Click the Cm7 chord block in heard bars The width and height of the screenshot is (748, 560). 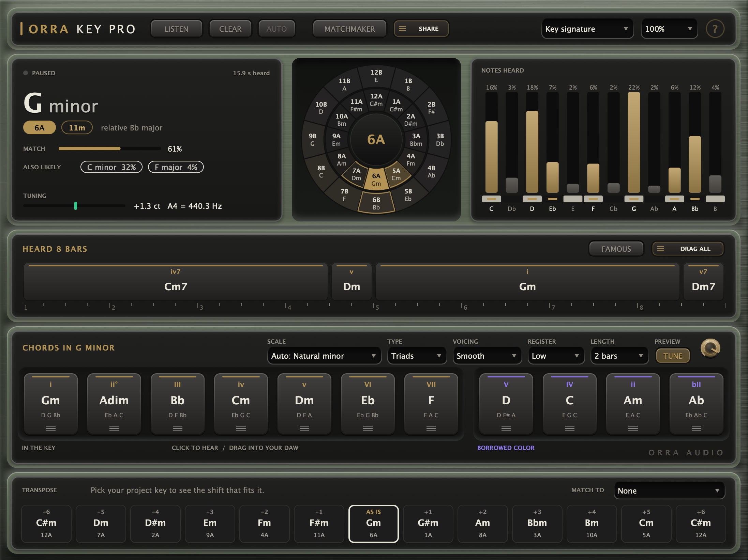click(176, 282)
